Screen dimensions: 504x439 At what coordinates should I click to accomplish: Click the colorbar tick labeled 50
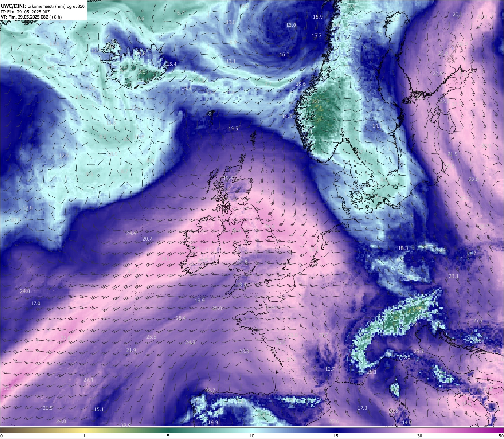[x=501, y=436]
